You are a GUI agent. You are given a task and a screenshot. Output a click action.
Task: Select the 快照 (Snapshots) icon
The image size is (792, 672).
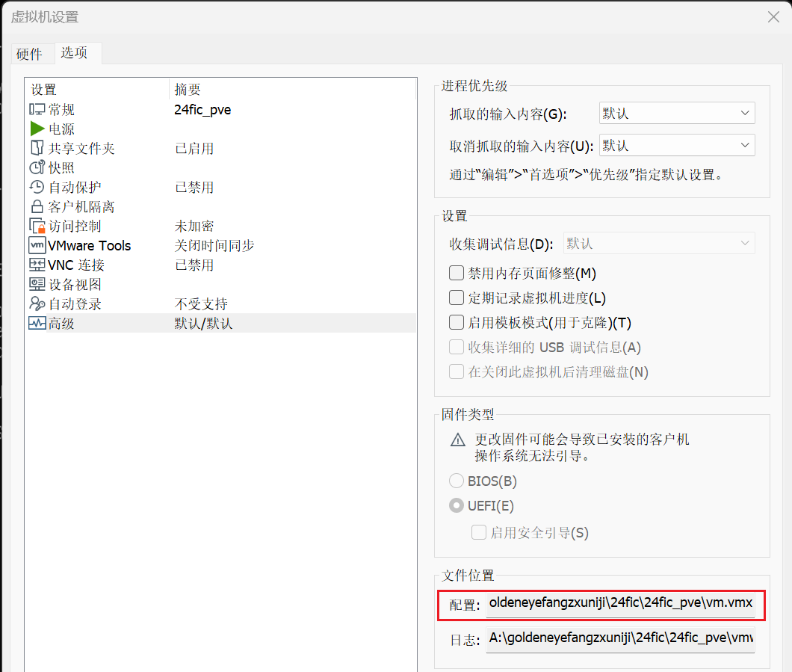37,168
